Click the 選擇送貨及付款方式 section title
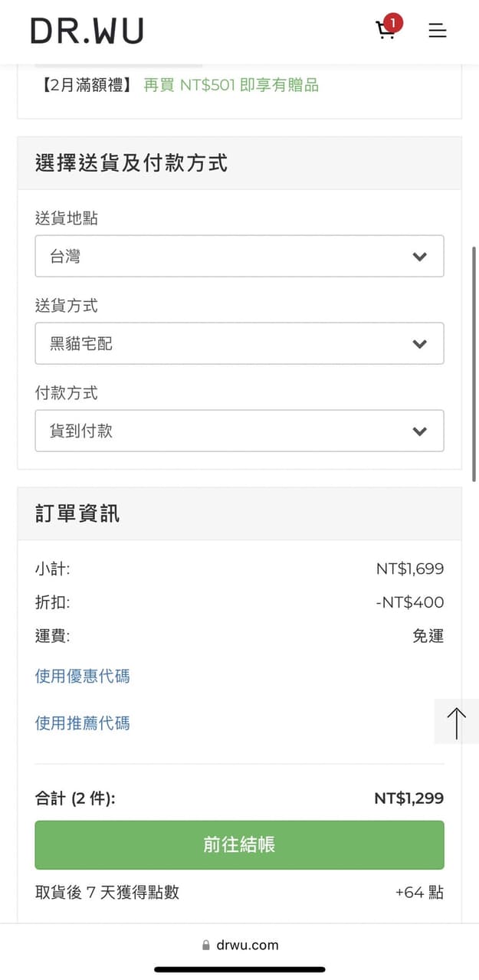Viewport: 479px width, 980px height. (130, 162)
